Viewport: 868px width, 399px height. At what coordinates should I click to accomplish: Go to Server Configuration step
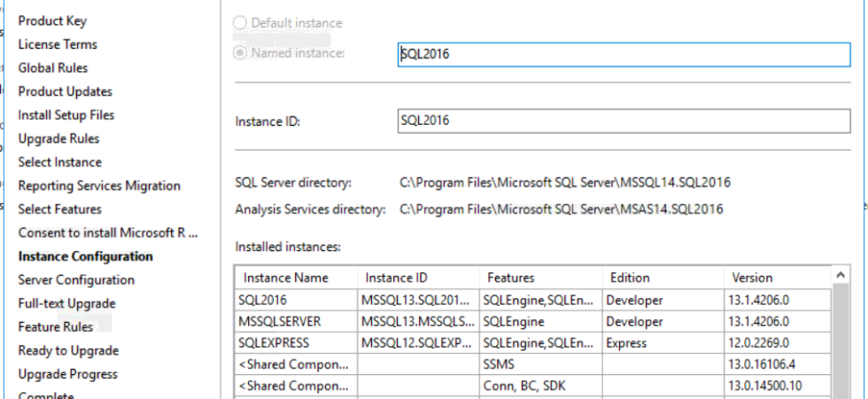[76, 280]
